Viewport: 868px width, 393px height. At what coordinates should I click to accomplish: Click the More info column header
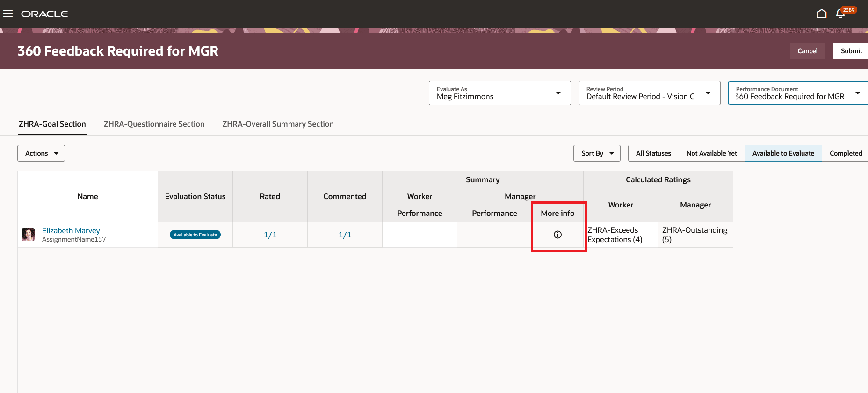click(x=557, y=213)
